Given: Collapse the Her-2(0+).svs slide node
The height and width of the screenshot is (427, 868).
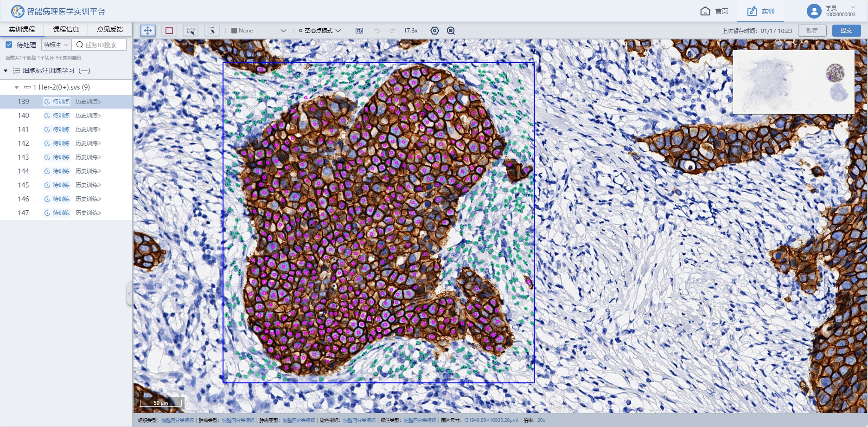Looking at the screenshot, I should pos(17,87).
